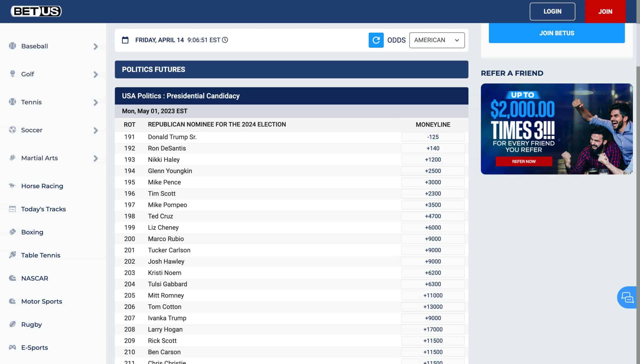Screen dimensions: 640x364
Task: Select Donald Trump Sr. -125 moneyline
Action: click(433, 137)
